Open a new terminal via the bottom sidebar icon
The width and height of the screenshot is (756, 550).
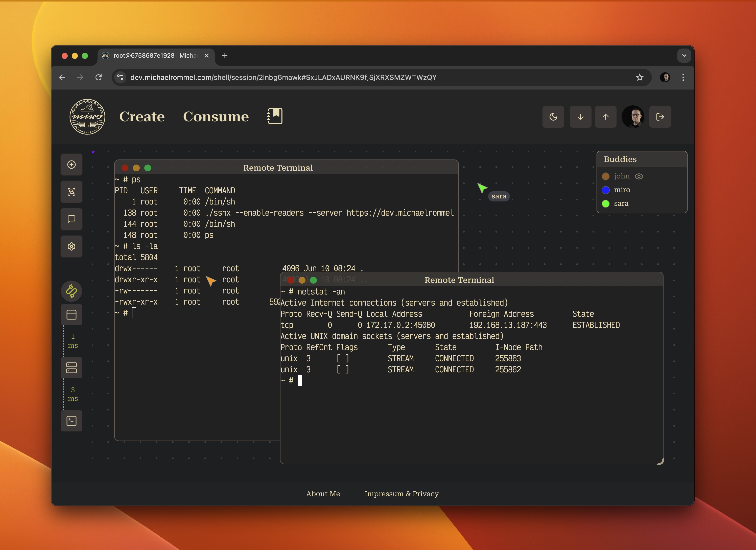point(71,421)
